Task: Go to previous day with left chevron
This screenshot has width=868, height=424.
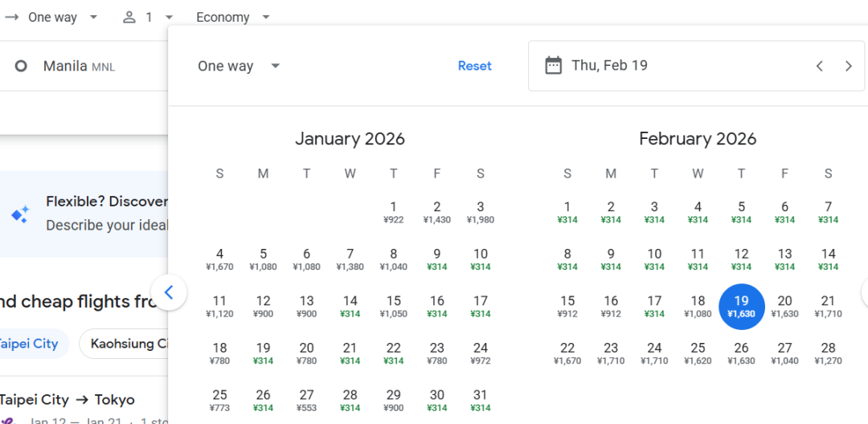Action: point(819,66)
